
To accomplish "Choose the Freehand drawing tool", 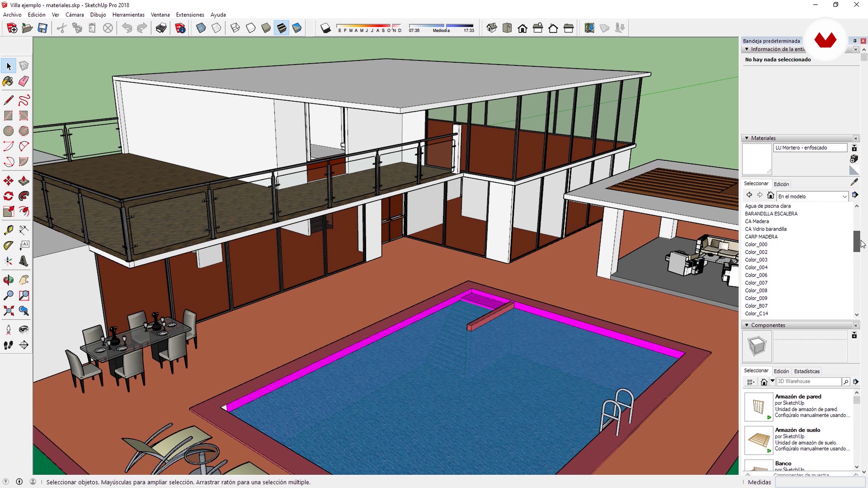I will 24,100.
